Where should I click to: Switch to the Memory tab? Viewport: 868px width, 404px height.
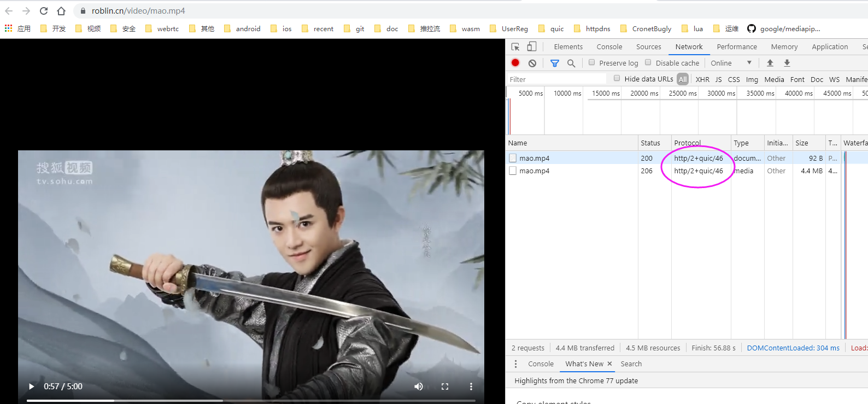(784, 47)
